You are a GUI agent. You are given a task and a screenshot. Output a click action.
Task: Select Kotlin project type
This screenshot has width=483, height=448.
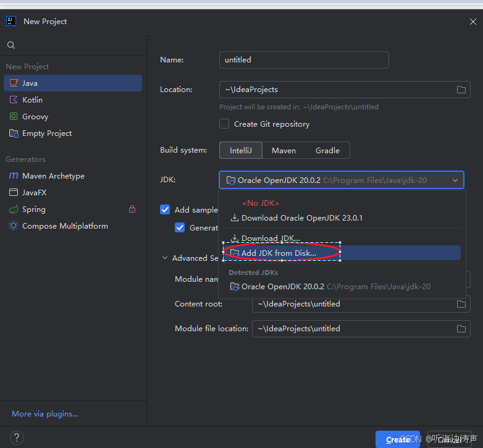pos(73,100)
